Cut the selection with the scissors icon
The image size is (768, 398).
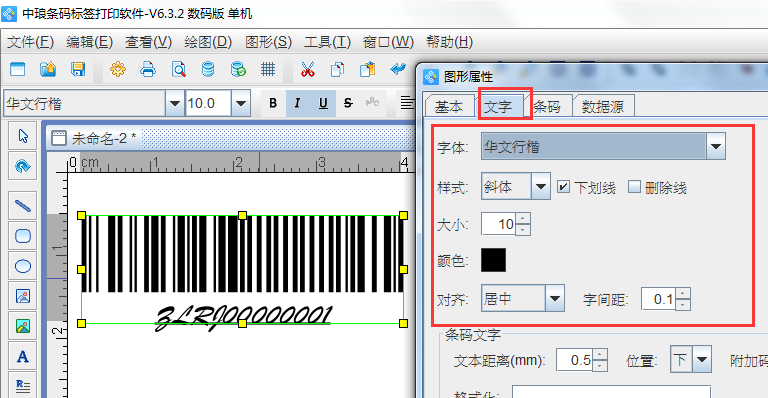click(308, 69)
